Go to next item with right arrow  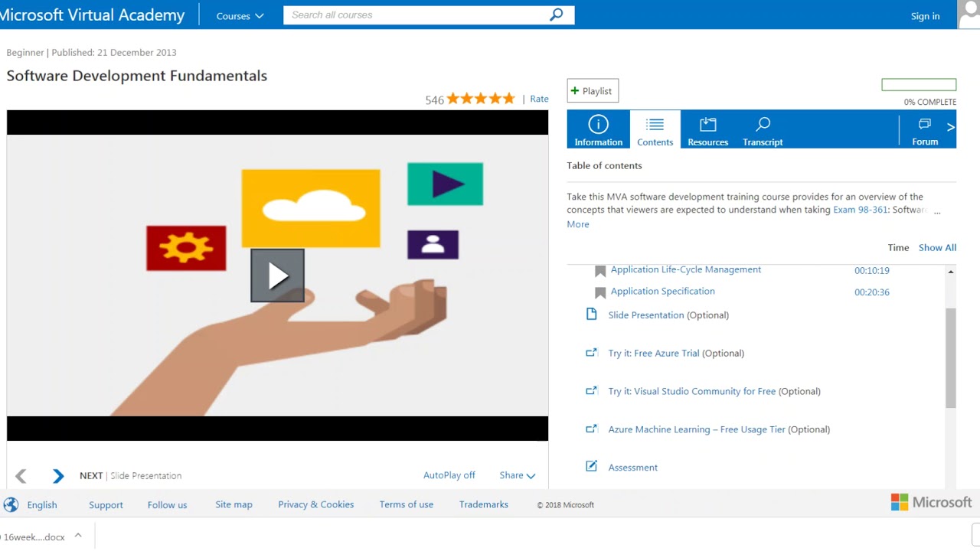click(x=58, y=476)
